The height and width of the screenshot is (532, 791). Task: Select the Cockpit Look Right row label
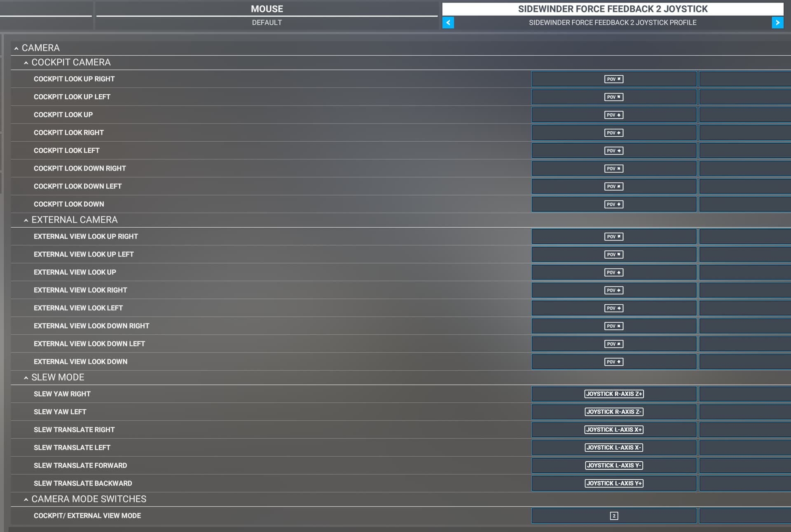(x=69, y=133)
